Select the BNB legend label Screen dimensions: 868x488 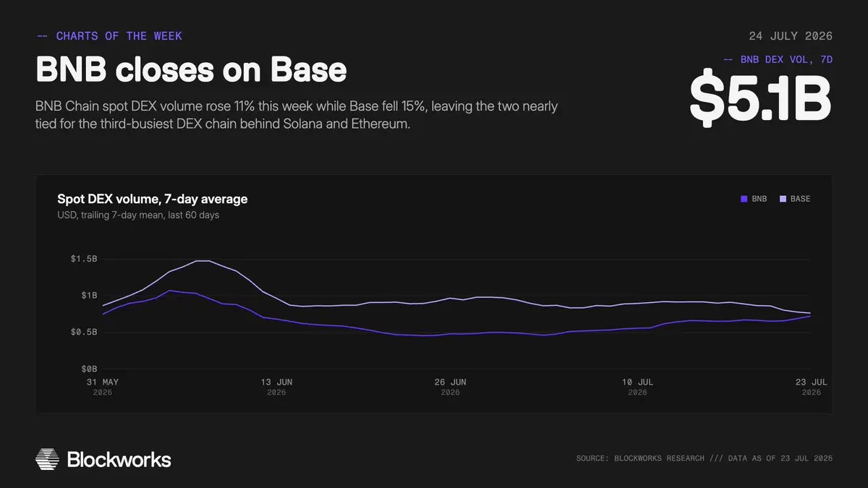pyautogui.click(x=759, y=199)
